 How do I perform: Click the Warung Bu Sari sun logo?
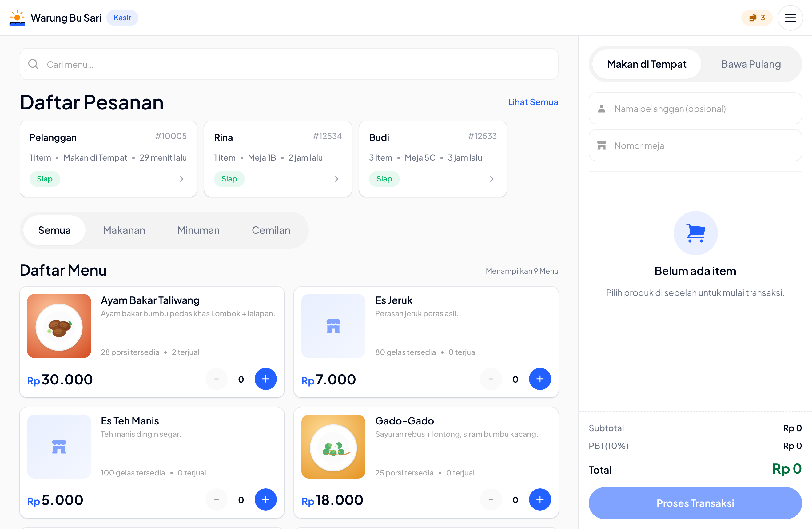[x=17, y=18]
